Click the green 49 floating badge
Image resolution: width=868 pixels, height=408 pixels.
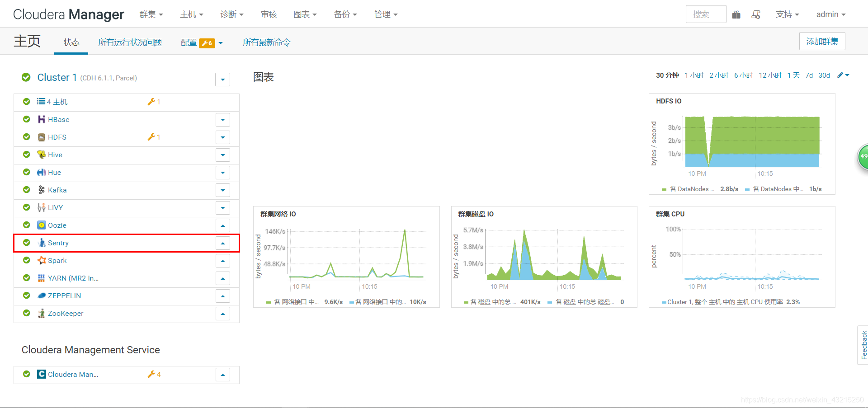pos(863,157)
